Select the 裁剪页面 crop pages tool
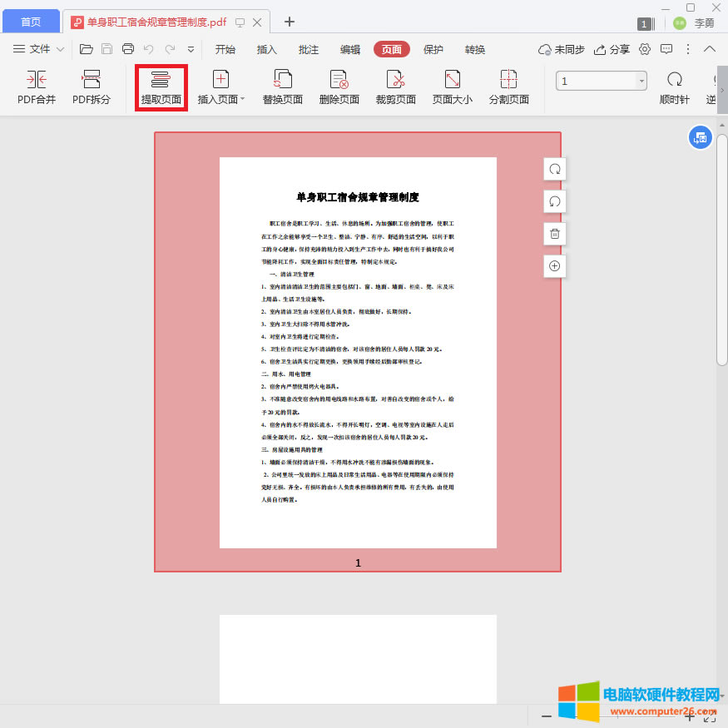 pos(394,86)
